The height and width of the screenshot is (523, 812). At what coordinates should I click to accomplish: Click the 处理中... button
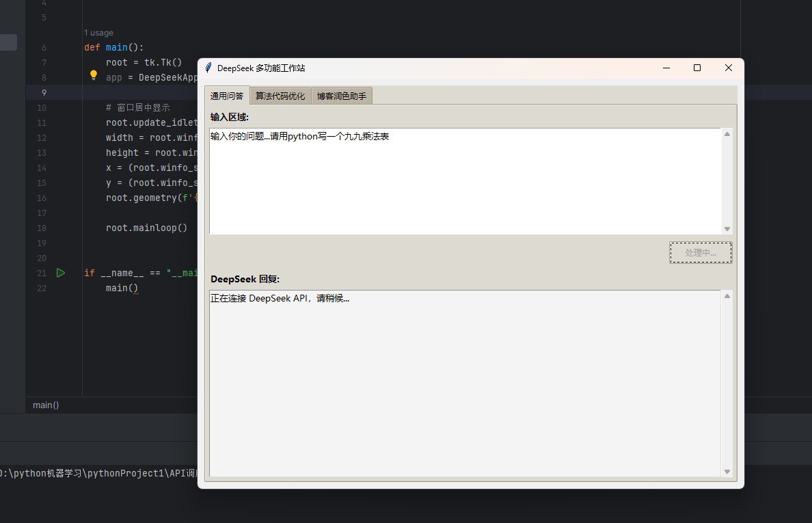(700, 253)
